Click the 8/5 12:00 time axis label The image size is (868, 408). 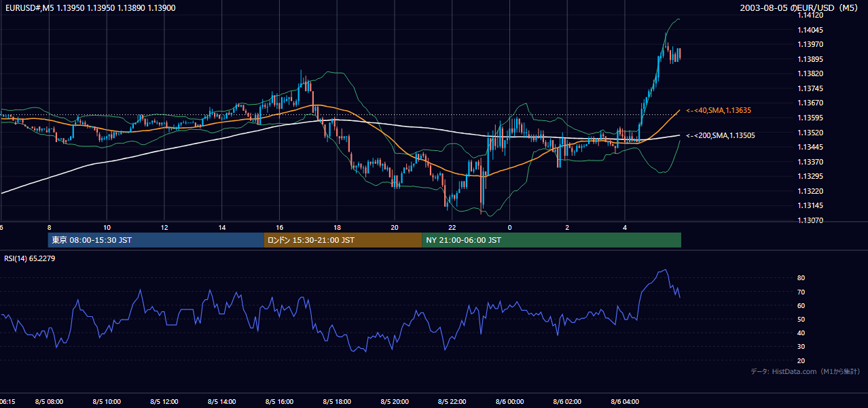click(164, 401)
